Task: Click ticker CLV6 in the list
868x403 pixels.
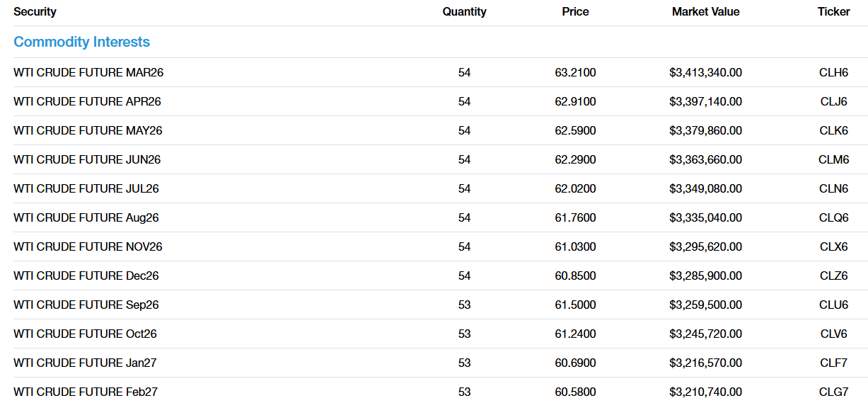Action: (833, 334)
